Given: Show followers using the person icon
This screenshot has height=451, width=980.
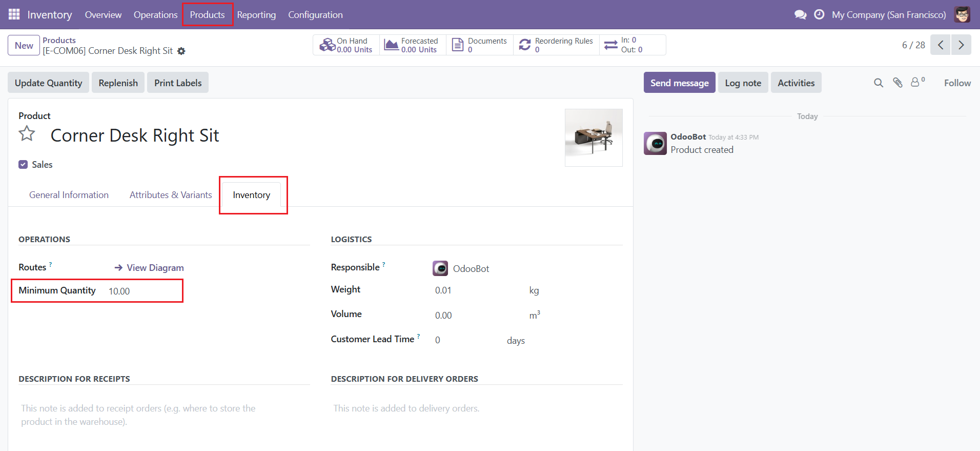Looking at the screenshot, I should point(916,82).
